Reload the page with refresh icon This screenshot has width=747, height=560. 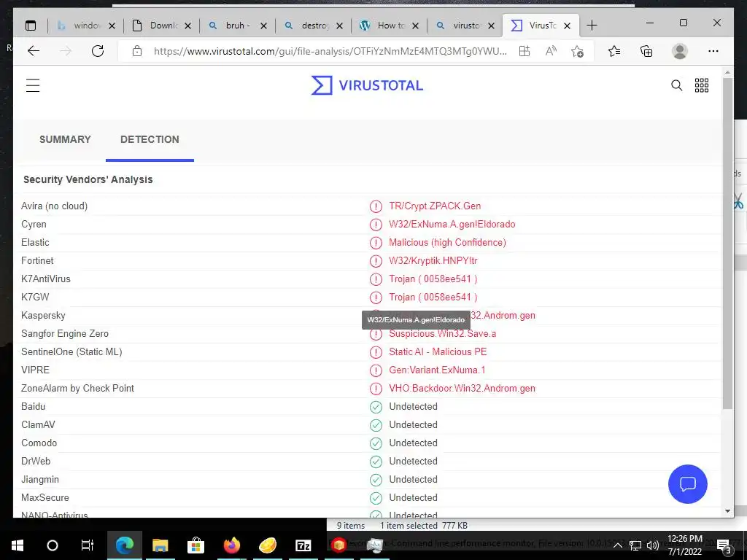pos(98,51)
